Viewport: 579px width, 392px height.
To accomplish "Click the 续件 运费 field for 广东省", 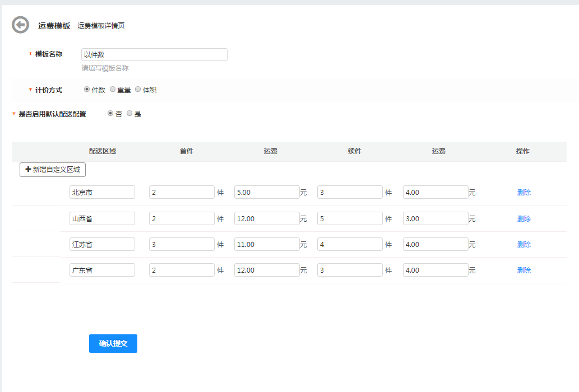I will pos(436,270).
